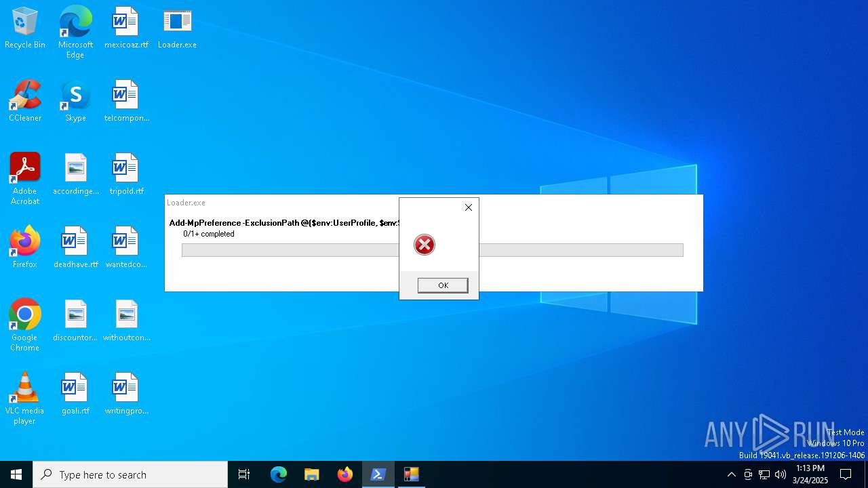This screenshot has height=488, width=868.
Task: Select the mexicoaz.rtf document icon
Action: [126, 28]
